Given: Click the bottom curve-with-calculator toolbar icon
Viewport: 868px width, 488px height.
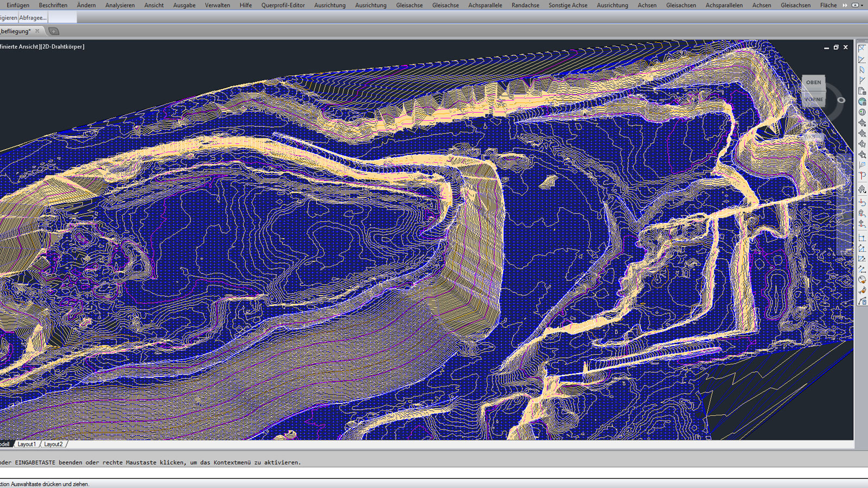Looking at the screenshot, I should 862,301.
